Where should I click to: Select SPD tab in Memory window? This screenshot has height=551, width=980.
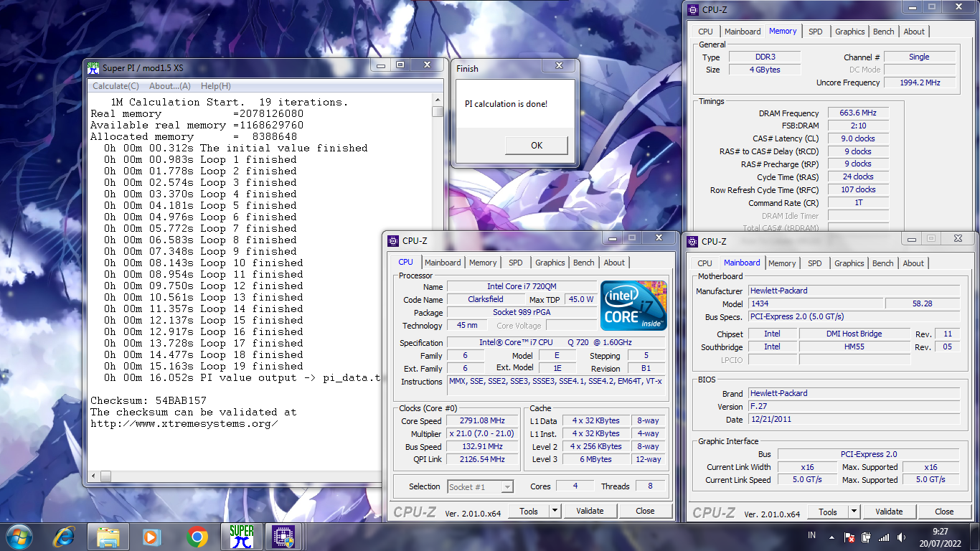pos(816,32)
